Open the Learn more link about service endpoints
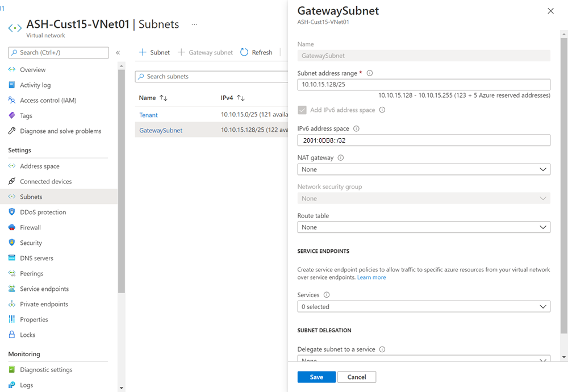Screen dimensions: 568x392 (x=371, y=277)
